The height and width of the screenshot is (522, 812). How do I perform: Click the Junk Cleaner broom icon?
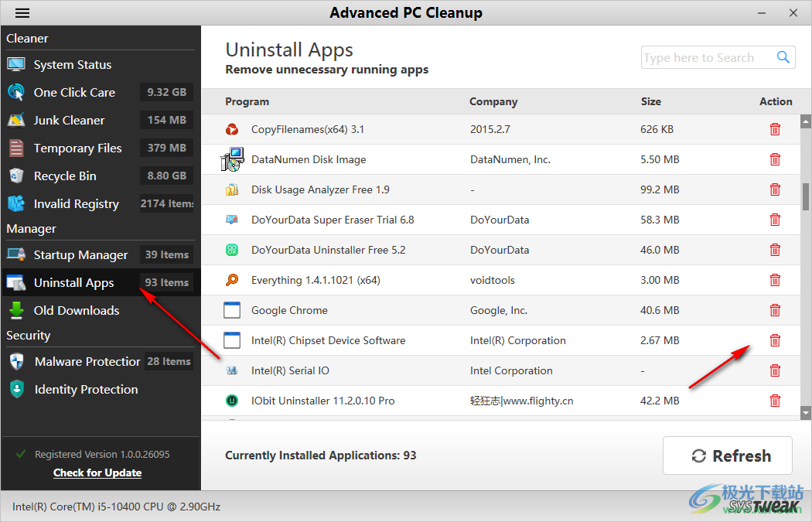[16, 120]
